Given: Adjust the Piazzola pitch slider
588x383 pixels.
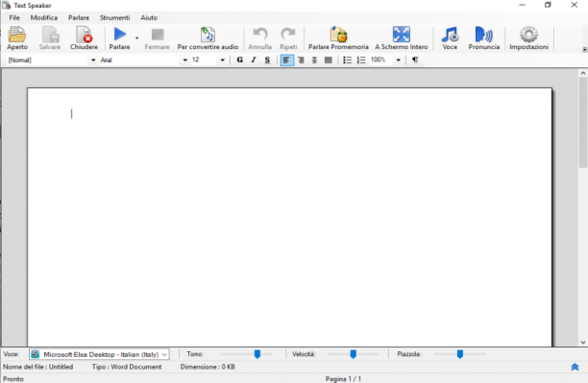Looking at the screenshot, I should (460, 354).
